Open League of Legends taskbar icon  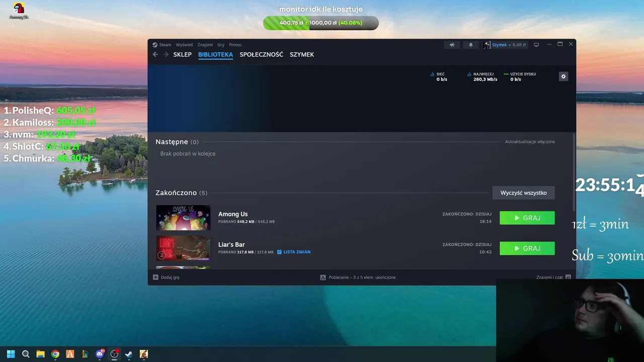(x=85, y=354)
